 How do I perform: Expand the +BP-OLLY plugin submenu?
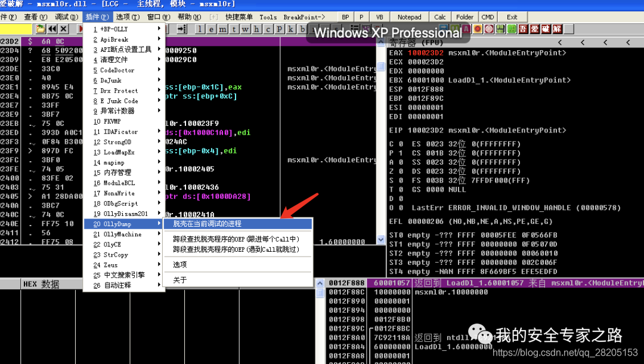124,29
